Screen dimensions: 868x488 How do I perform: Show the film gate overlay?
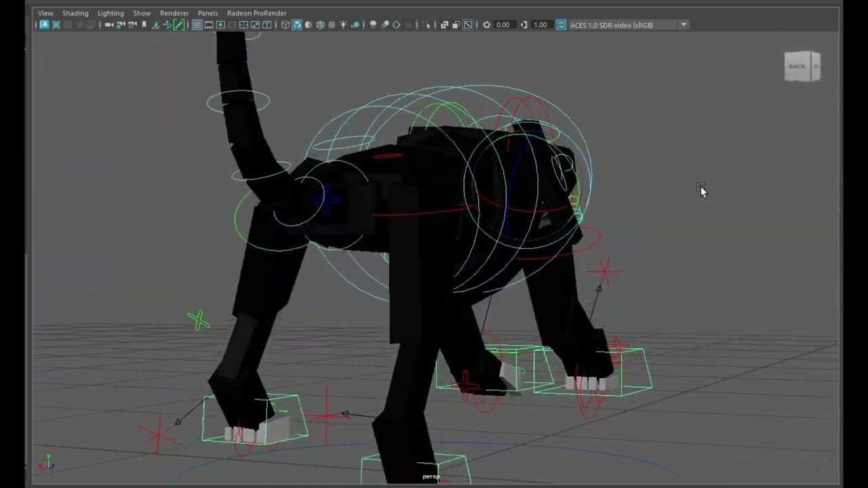click(208, 24)
